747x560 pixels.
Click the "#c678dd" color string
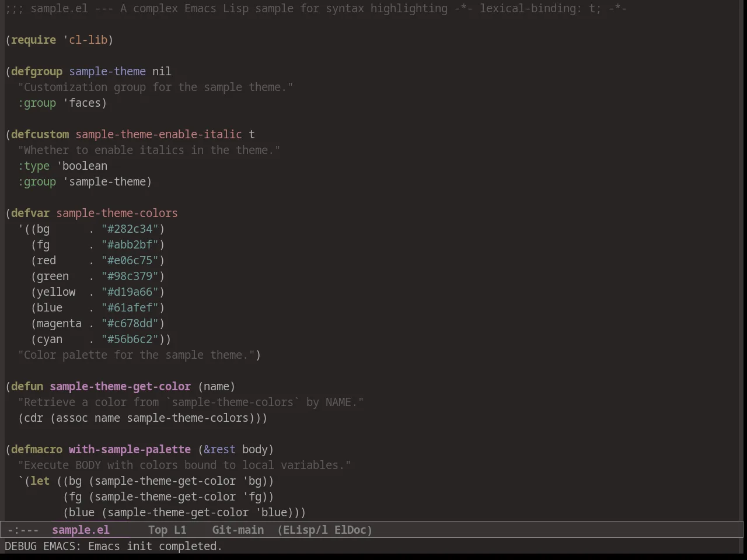point(130,323)
